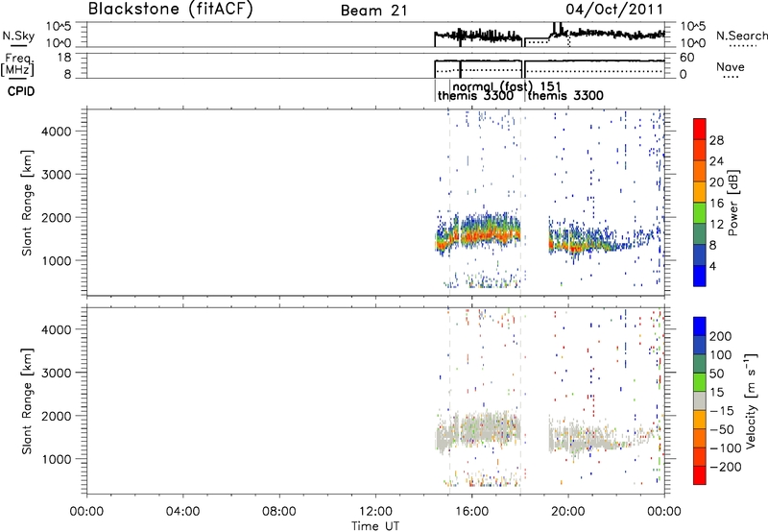
Task: Click the velocity panel 'Slant Range [km]' label
Action: [x=27, y=401]
